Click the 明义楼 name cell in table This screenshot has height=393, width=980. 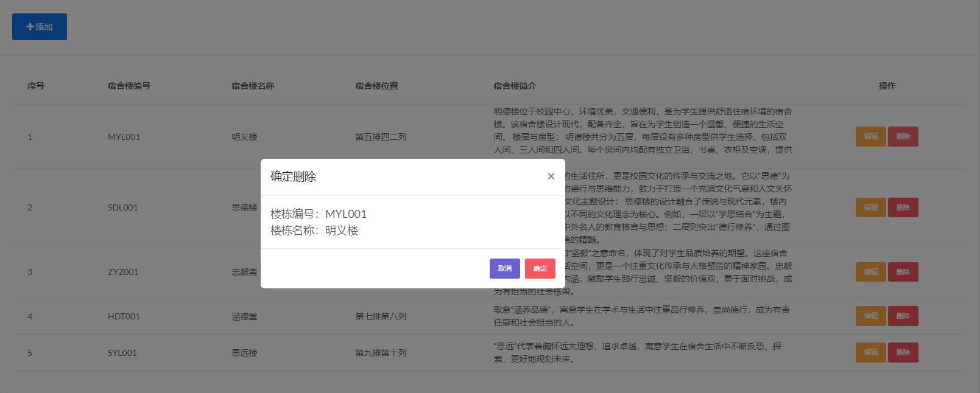click(x=244, y=137)
